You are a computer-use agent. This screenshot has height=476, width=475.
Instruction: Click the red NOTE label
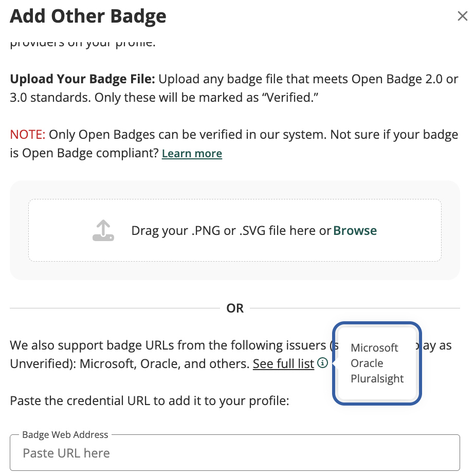tap(28, 135)
